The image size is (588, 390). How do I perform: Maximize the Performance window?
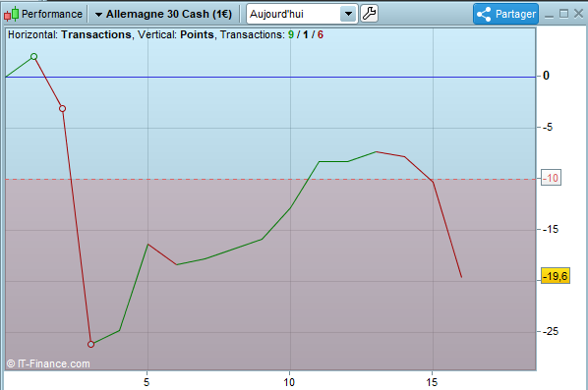563,14
